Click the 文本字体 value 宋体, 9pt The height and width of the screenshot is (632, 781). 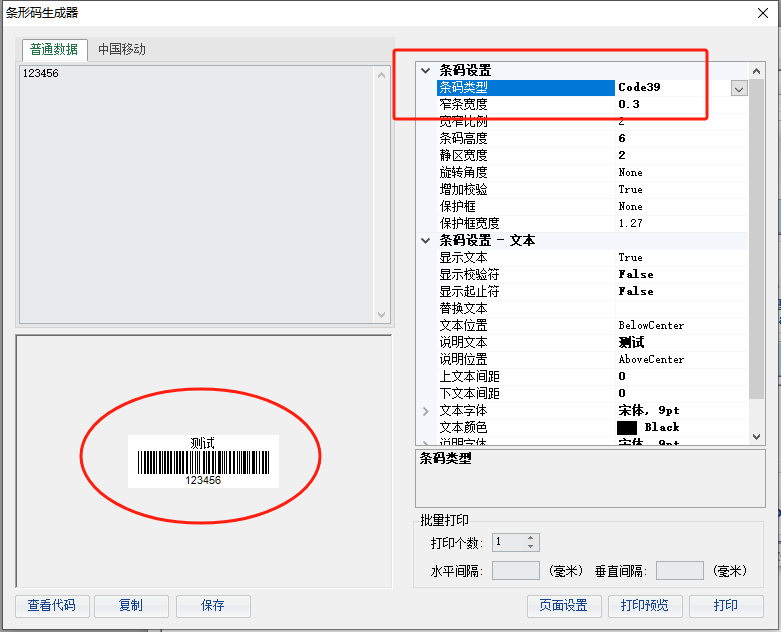point(649,410)
